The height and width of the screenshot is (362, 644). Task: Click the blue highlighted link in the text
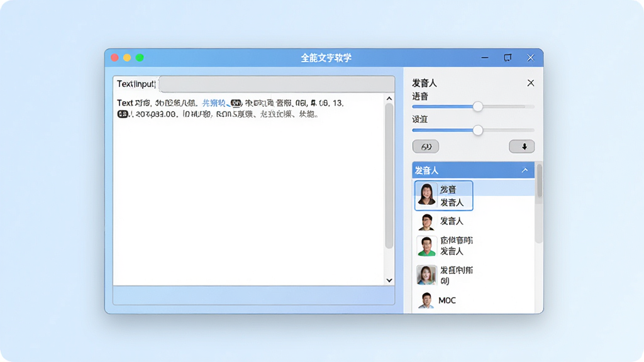coord(214,103)
